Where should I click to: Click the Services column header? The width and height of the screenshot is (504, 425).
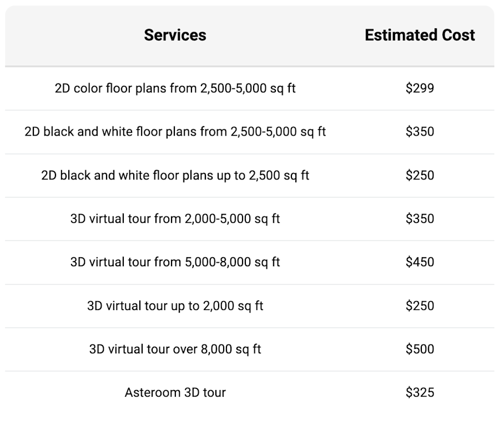point(175,35)
